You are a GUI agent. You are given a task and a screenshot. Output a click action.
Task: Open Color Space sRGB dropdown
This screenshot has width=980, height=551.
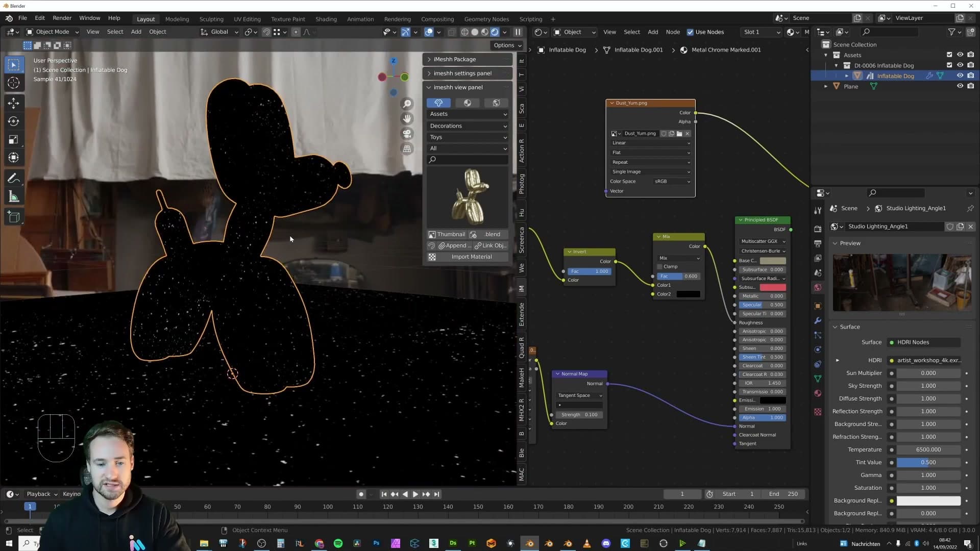[x=672, y=182]
